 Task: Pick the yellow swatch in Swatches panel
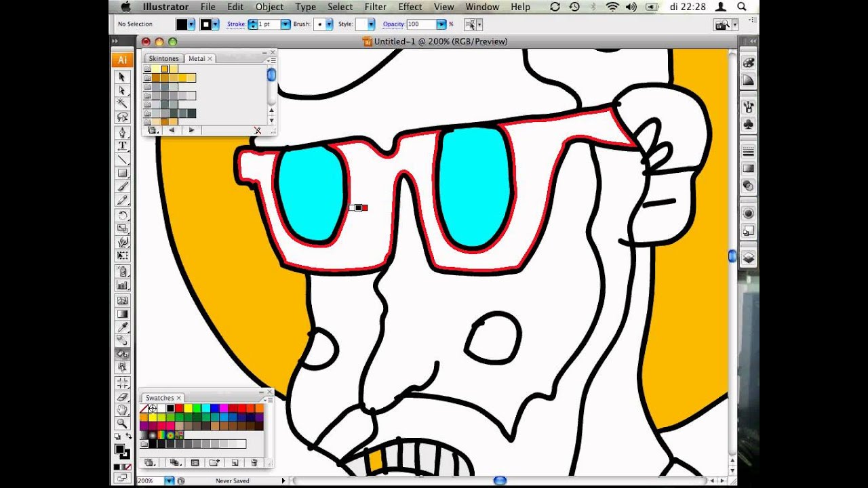[188, 409]
